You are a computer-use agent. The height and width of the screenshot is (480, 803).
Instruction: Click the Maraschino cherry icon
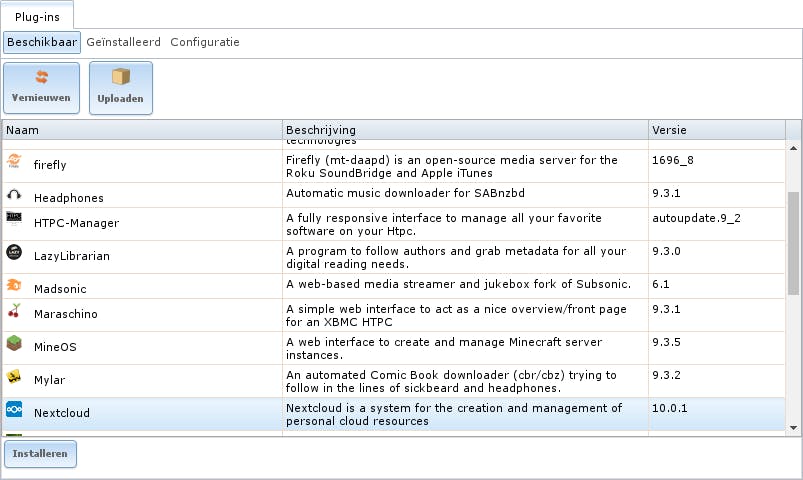[x=14, y=313]
